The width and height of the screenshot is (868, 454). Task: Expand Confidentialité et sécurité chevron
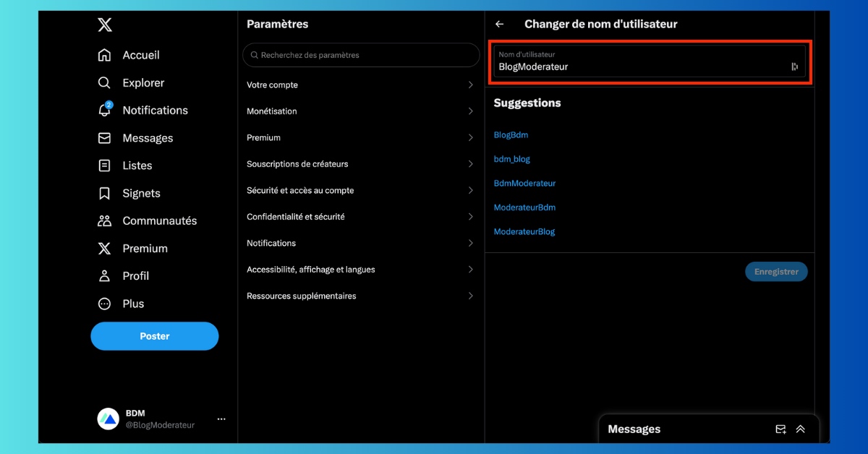(470, 217)
